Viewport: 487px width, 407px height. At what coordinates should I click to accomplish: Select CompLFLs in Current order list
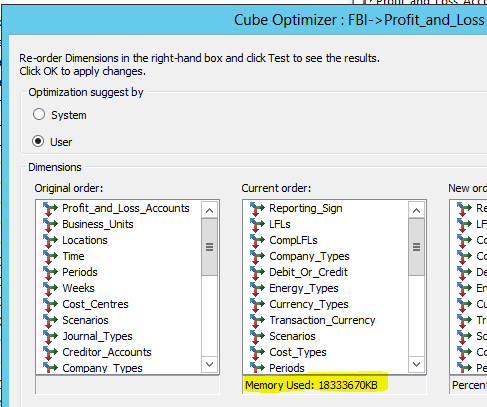tap(293, 240)
